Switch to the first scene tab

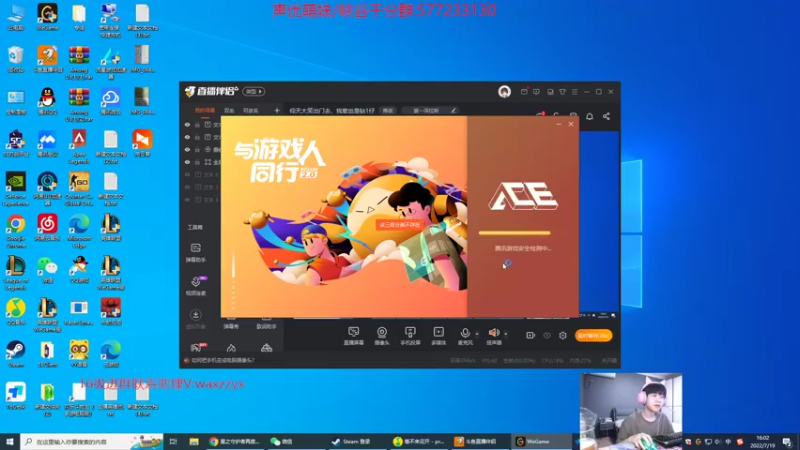coord(205,110)
